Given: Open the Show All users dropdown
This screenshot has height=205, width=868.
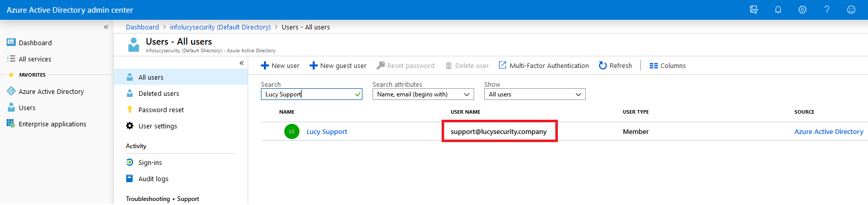Looking at the screenshot, I should click(x=535, y=94).
